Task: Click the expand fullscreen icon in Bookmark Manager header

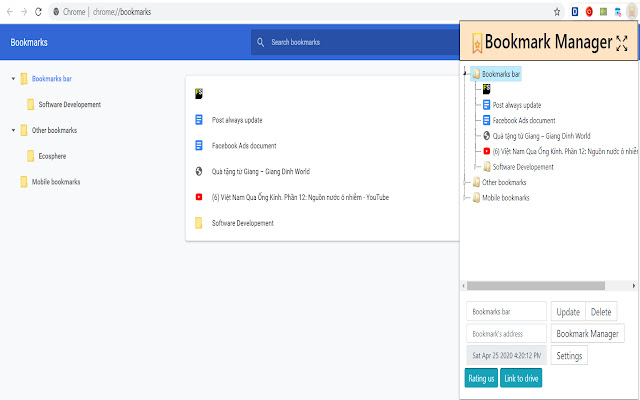Action: tap(622, 43)
